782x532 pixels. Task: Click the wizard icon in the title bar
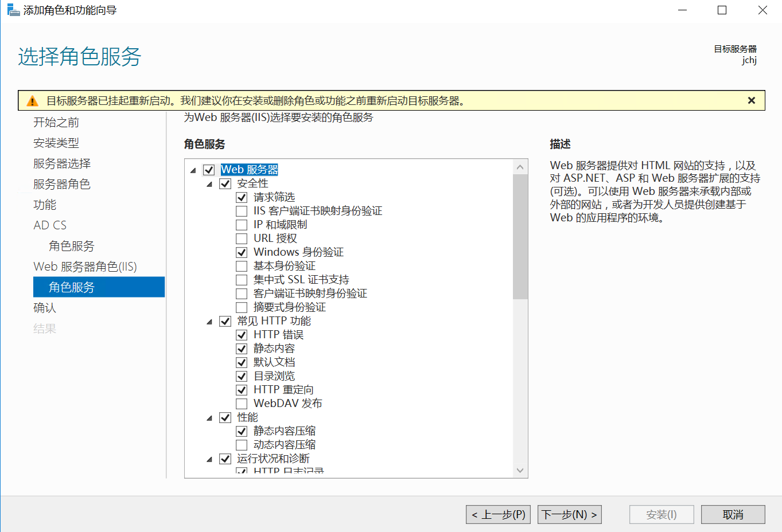pyautogui.click(x=13, y=10)
